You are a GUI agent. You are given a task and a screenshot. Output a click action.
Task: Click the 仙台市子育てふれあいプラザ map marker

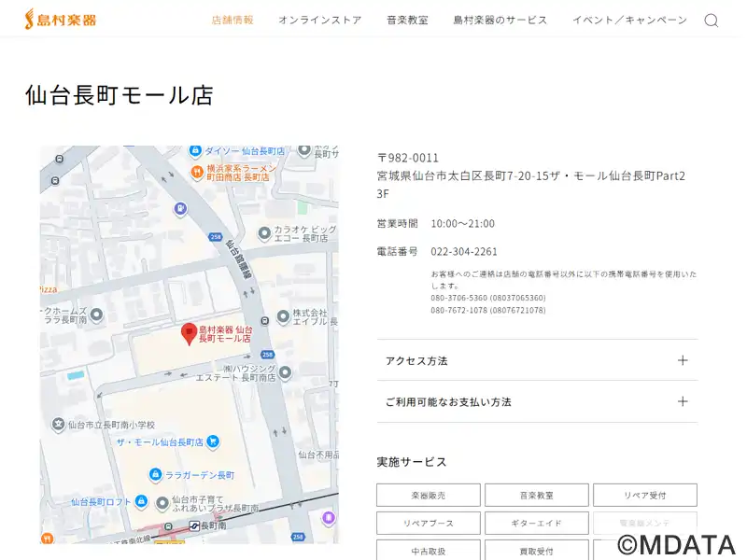coord(162,503)
